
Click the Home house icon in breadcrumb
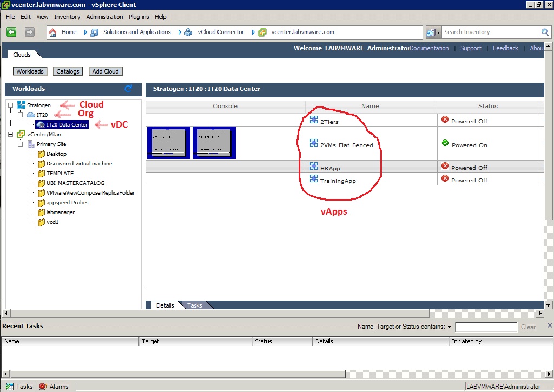pyautogui.click(x=52, y=32)
